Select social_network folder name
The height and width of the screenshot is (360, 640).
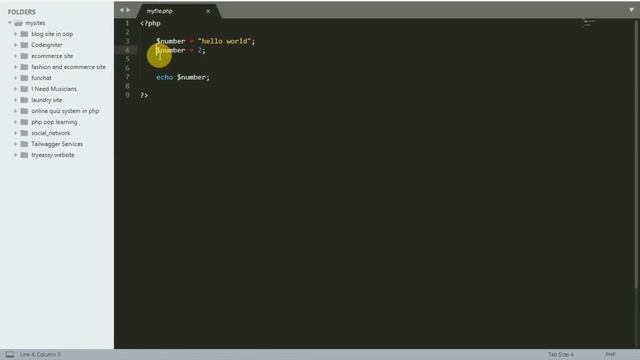[x=51, y=133]
